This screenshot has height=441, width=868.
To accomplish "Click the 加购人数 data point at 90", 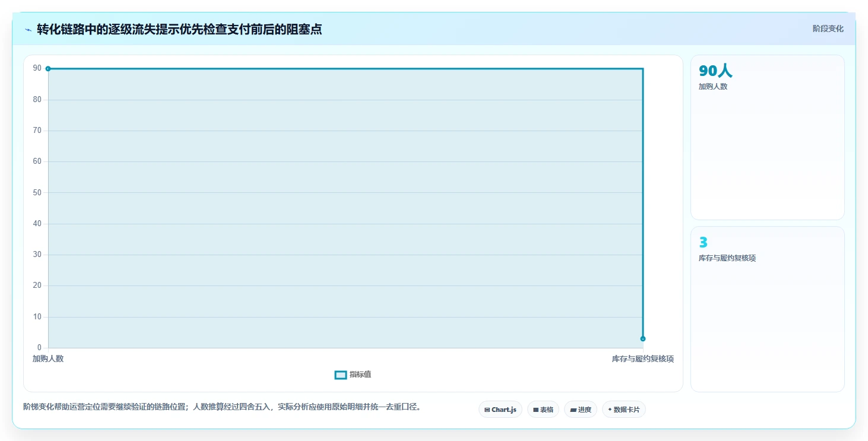I will [x=48, y=69].
